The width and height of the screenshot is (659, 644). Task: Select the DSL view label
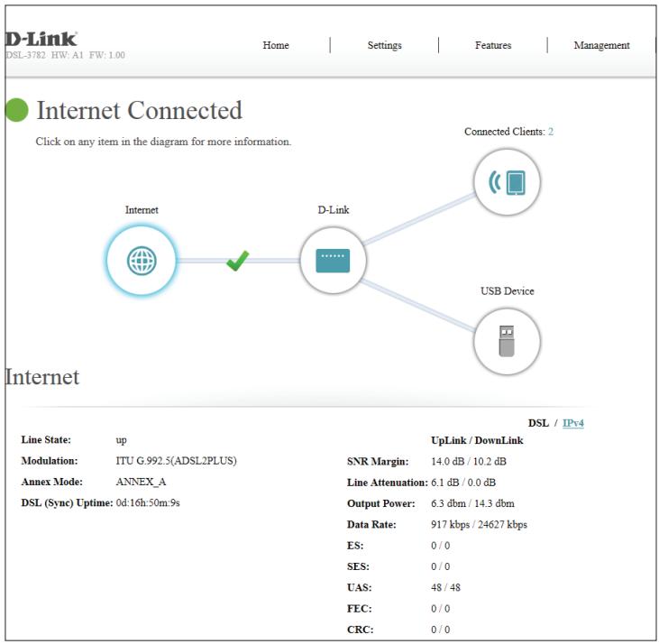click(538, 423)
